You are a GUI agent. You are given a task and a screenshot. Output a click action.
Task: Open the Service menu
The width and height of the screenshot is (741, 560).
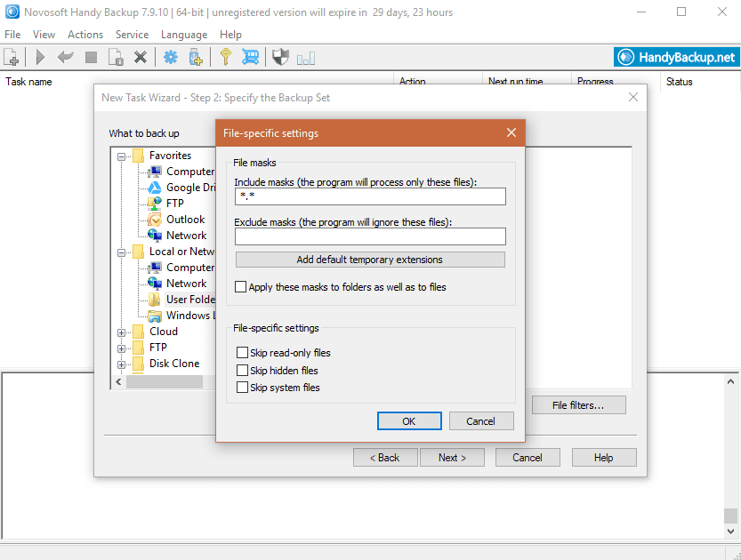[x=132, y=35]
